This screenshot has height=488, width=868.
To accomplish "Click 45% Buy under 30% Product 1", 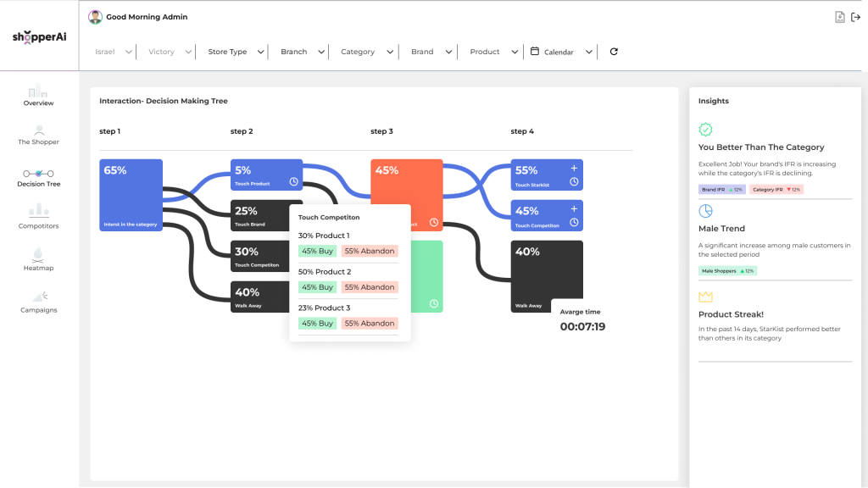I will [x=318, y=251].
